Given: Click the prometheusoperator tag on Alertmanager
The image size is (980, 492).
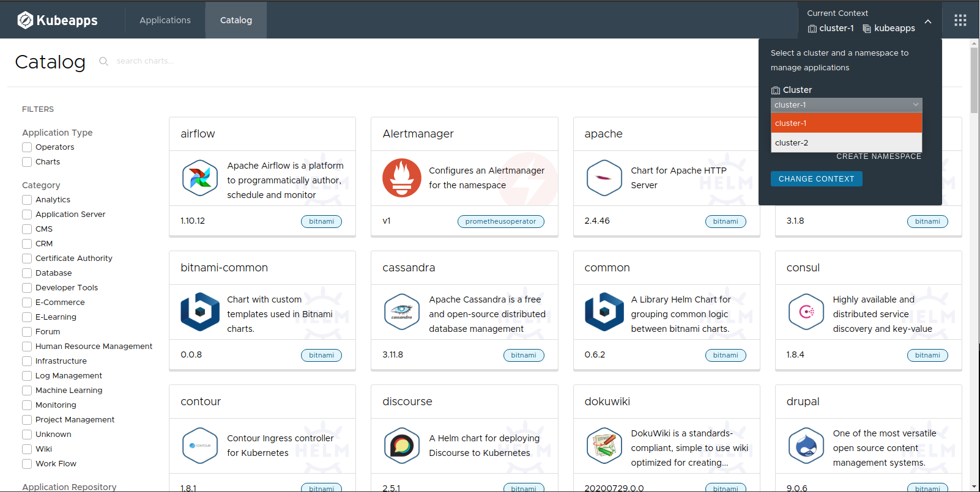Looking at the screenshot, I should [x=500, y=221].
